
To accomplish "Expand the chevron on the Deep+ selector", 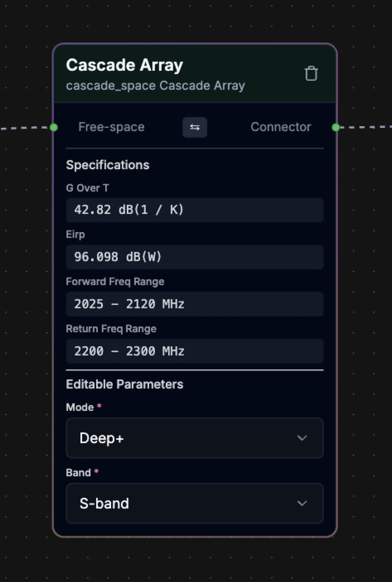I will pyautogui.click(x=302, y=438).
